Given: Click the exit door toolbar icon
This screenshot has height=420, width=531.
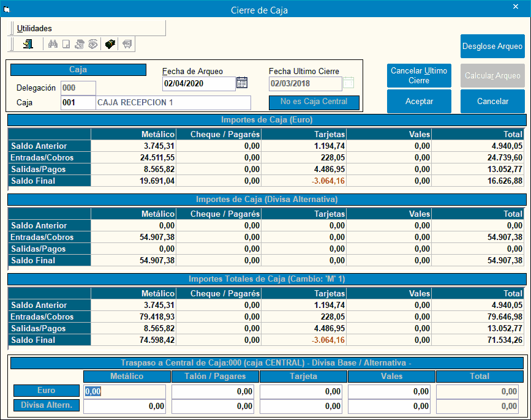Looking at the screenshot, I should coord(28,44).
